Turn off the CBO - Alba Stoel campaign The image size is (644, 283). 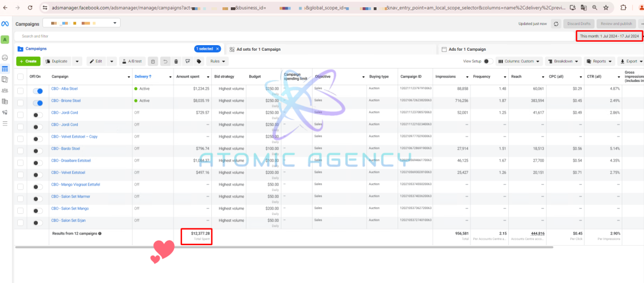38,91
